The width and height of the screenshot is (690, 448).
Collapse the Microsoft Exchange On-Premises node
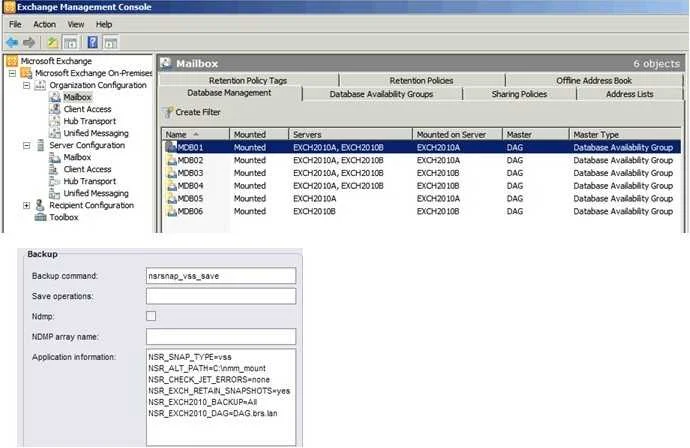click(12, 73)
